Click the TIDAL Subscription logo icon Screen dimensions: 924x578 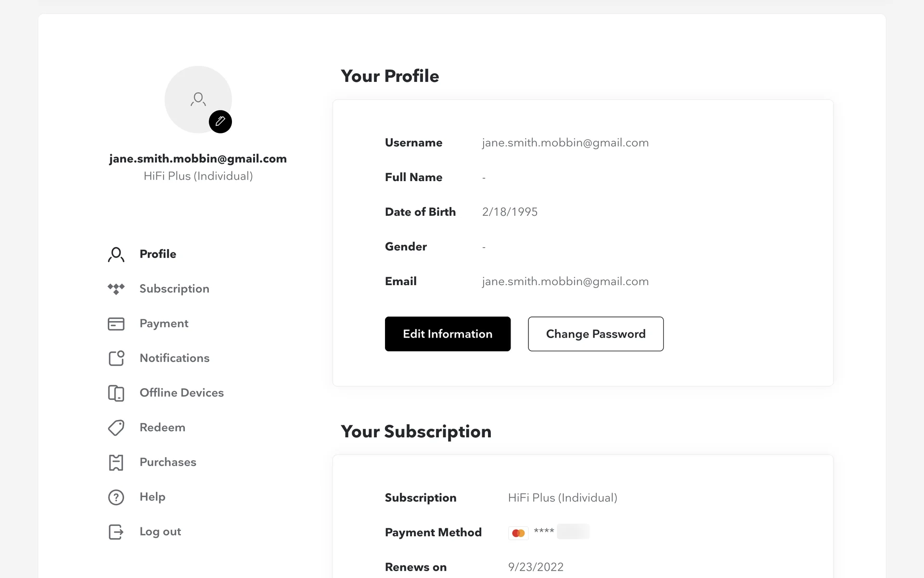point(116,289)
